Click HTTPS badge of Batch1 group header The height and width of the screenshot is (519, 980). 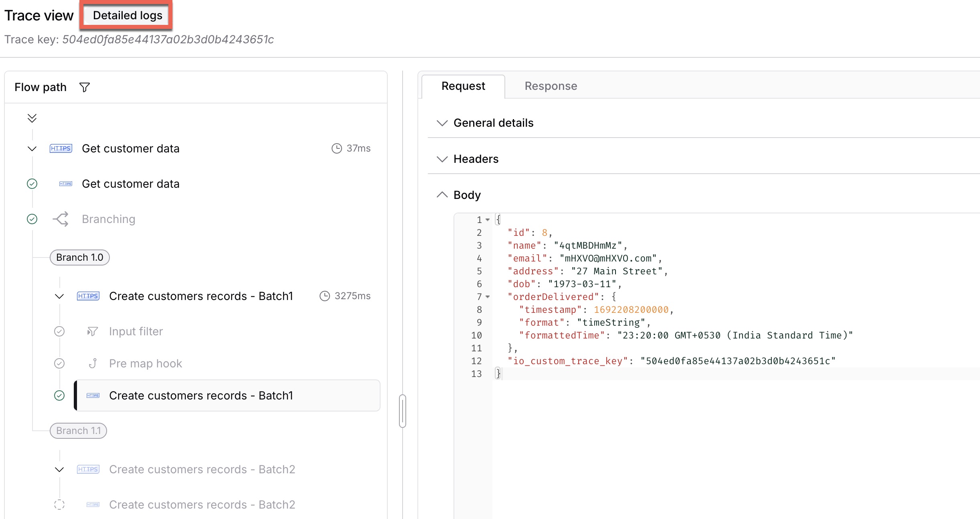(88, 296)
